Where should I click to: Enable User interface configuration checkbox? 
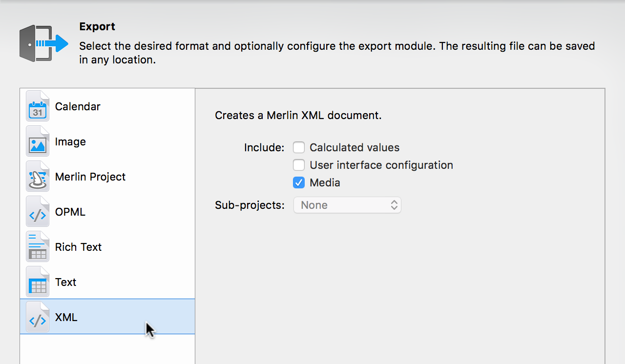299,165
